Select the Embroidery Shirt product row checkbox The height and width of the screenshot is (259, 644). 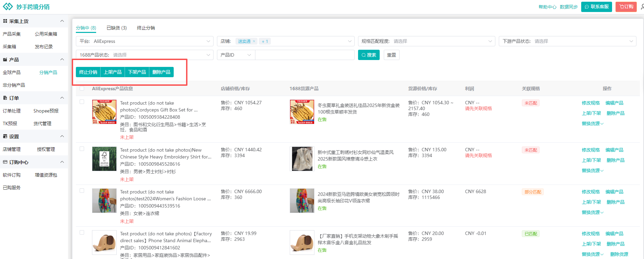[82, 149]
